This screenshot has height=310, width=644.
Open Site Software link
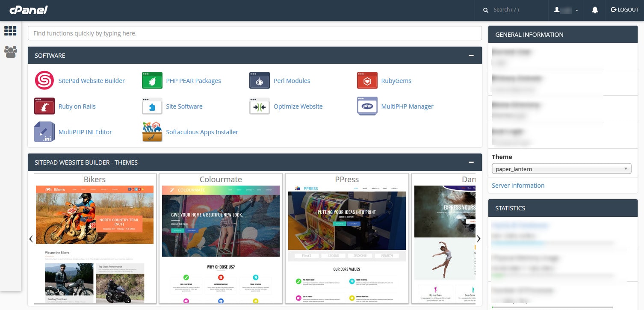point(184,106)
